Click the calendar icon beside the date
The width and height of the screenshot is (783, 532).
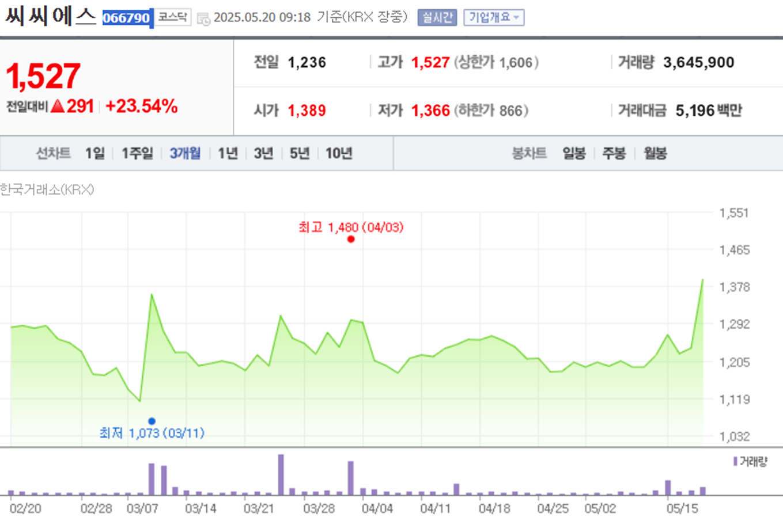click(x=203, y=18)
